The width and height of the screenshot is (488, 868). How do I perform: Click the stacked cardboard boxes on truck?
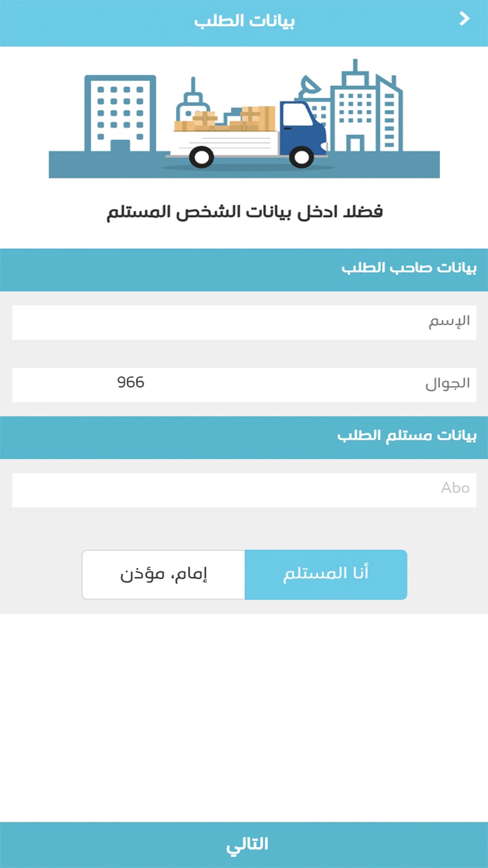click(x=224, y=119)
